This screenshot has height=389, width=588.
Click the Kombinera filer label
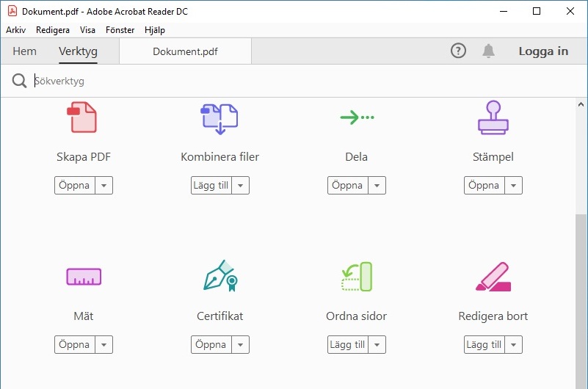point(219,156)
